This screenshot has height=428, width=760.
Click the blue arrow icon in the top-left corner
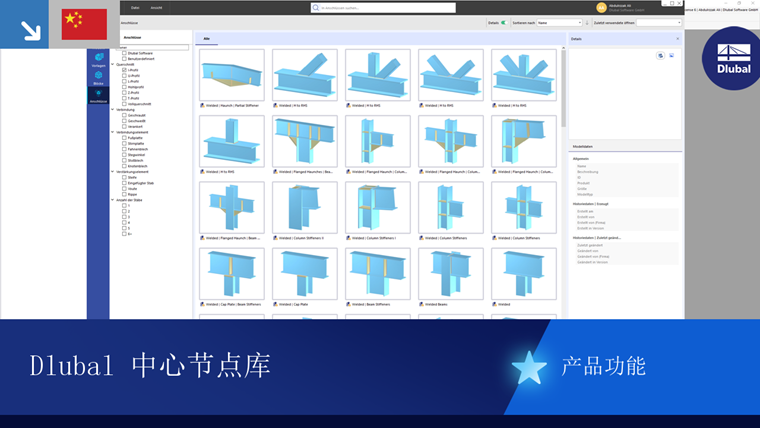[x=24, y=24]
